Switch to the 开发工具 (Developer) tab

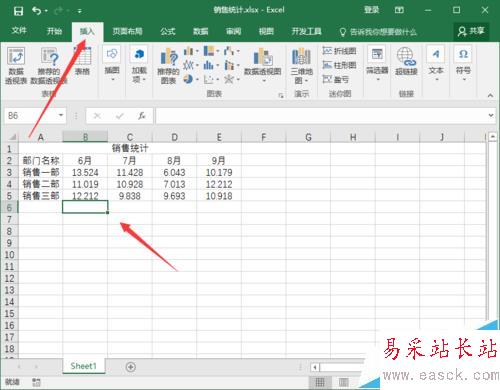[x=307, y=31]
